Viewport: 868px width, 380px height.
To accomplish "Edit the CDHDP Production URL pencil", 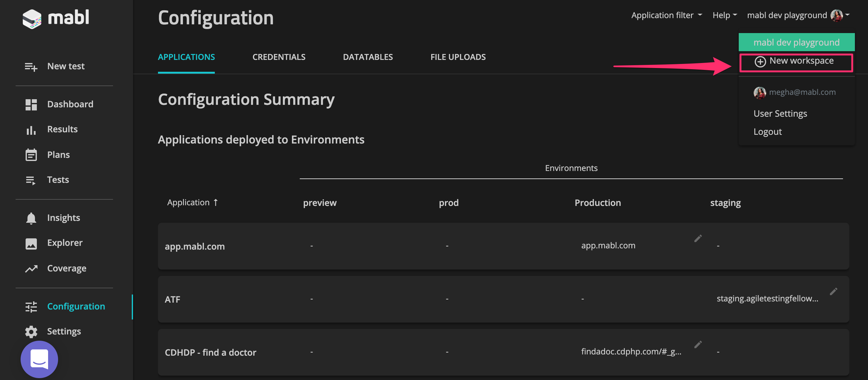I will click(698, 345).
